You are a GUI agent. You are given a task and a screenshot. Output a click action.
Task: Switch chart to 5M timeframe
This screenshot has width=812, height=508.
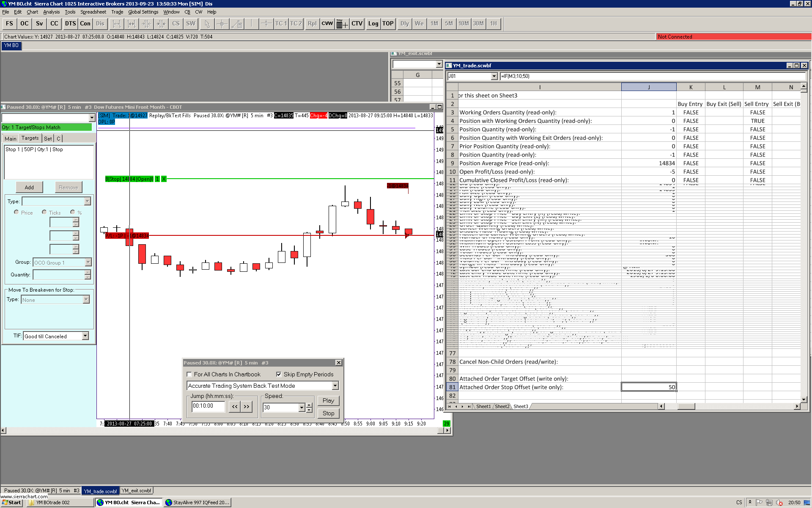click(449, 24)
